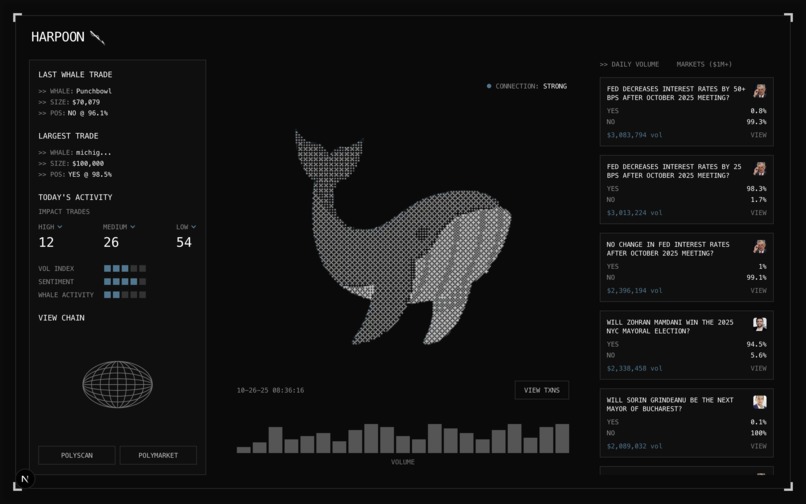The height and width of the screenshot is (504, 806).
Task: Click the last trade size $70,079
Action: [86, 102]
